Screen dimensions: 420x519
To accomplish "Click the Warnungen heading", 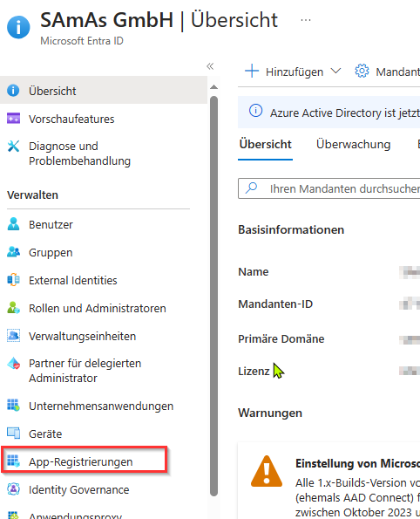I will pos(270,413).
